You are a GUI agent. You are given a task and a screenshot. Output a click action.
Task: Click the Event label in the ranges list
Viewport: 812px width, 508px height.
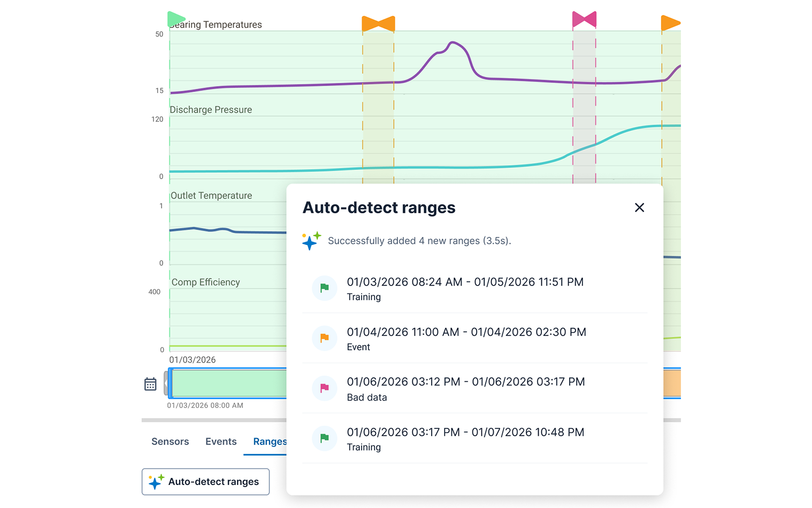(x=358, y=347)
